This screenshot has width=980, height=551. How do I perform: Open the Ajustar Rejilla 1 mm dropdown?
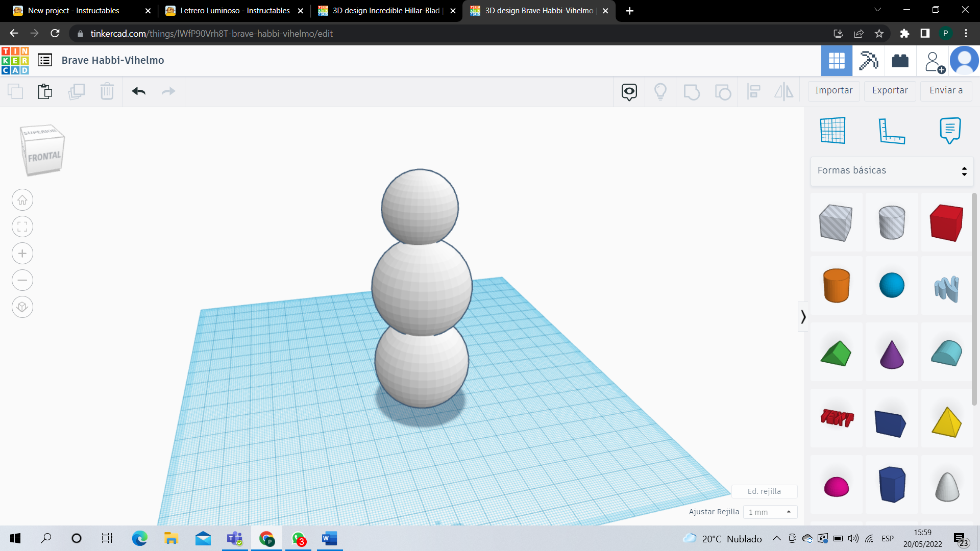coord(770,512)
